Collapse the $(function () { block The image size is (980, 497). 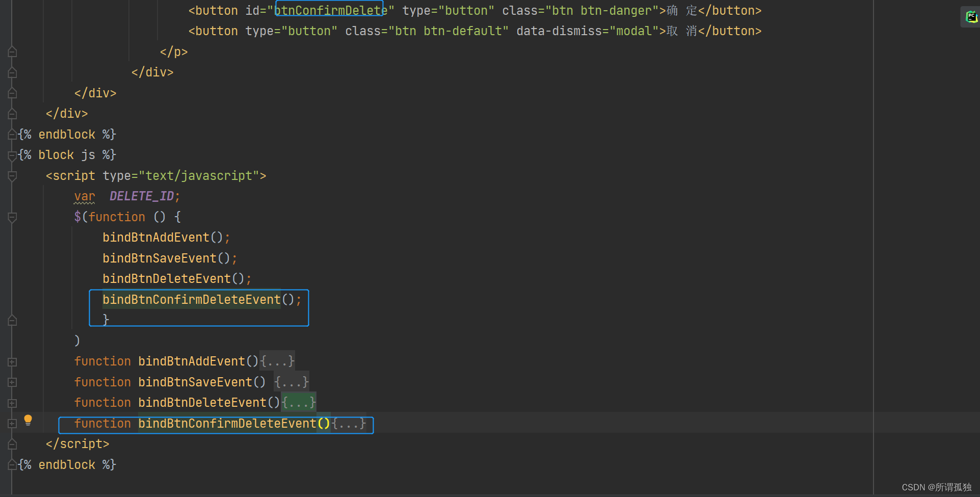12,218
